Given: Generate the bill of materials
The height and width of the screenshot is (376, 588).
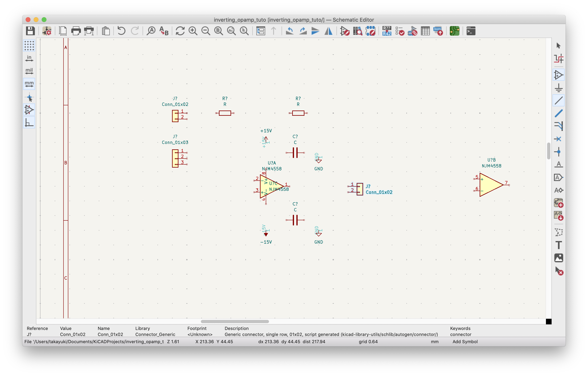Looking at the screenshot, I should 438,31.
